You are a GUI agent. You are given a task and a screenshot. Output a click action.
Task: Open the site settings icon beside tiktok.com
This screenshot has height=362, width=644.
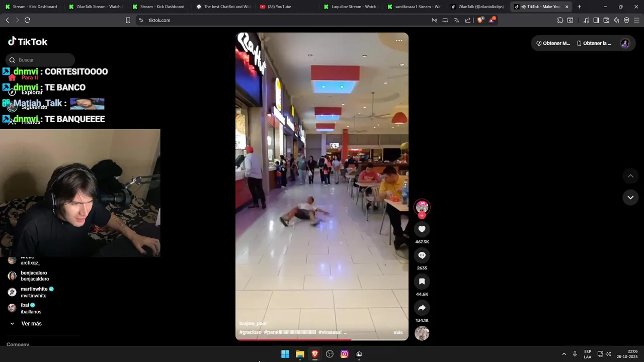(141, 20)
